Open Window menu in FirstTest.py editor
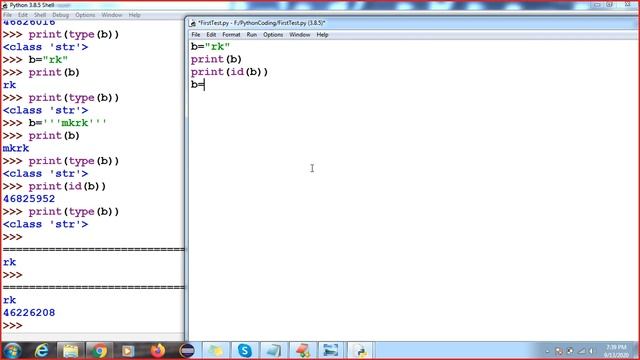 300,35
